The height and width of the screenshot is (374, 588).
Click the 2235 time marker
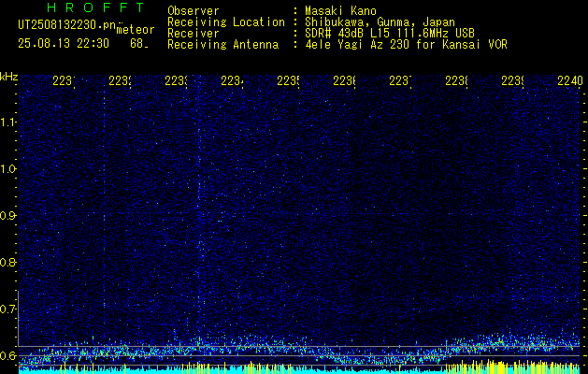[288, 80]
